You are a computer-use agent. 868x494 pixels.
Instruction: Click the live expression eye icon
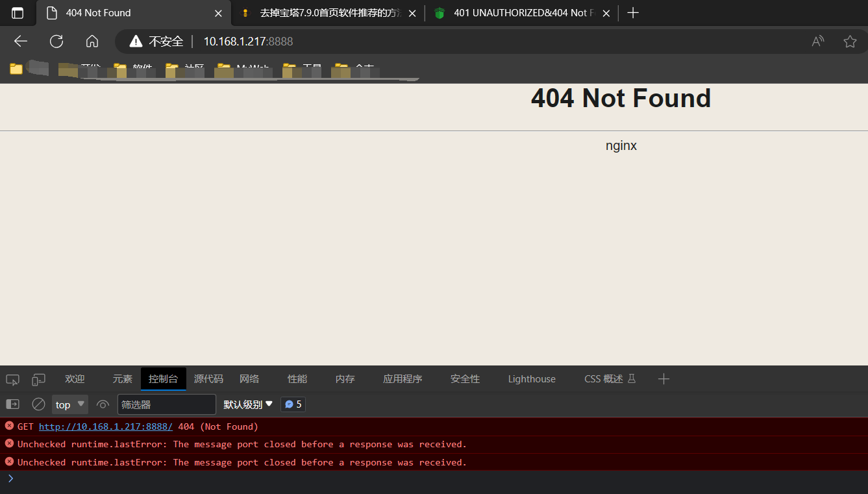(103, 404)
